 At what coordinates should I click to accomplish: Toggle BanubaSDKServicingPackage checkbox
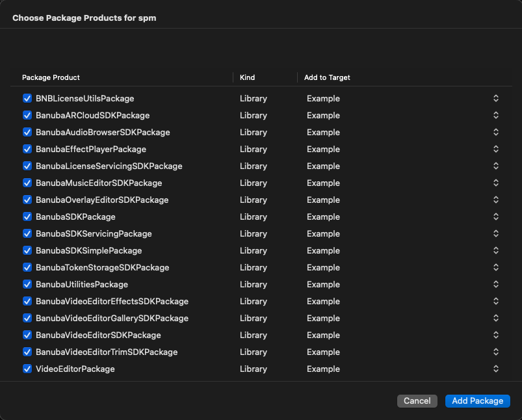click(27, 233)
